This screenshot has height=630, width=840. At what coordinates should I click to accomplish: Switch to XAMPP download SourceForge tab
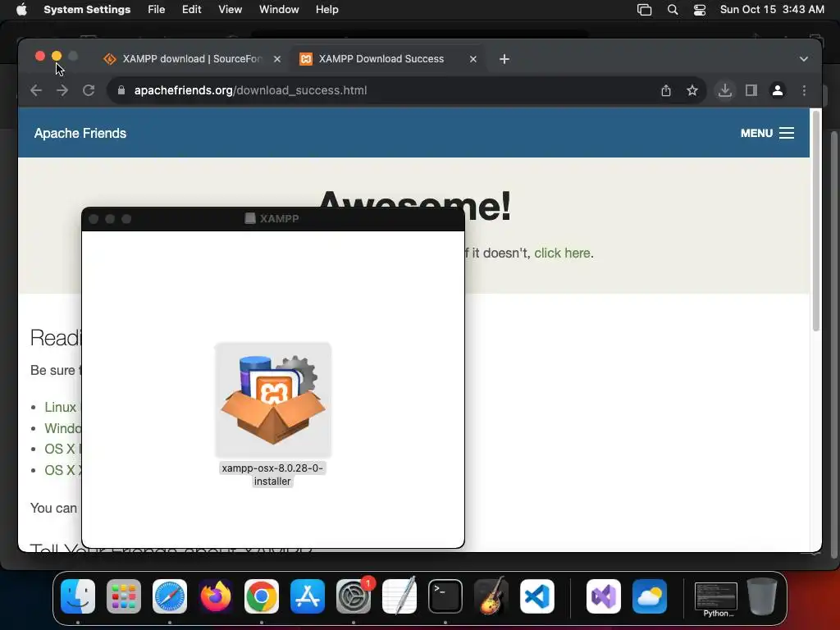pyautogui.click(x=192, y=59)
